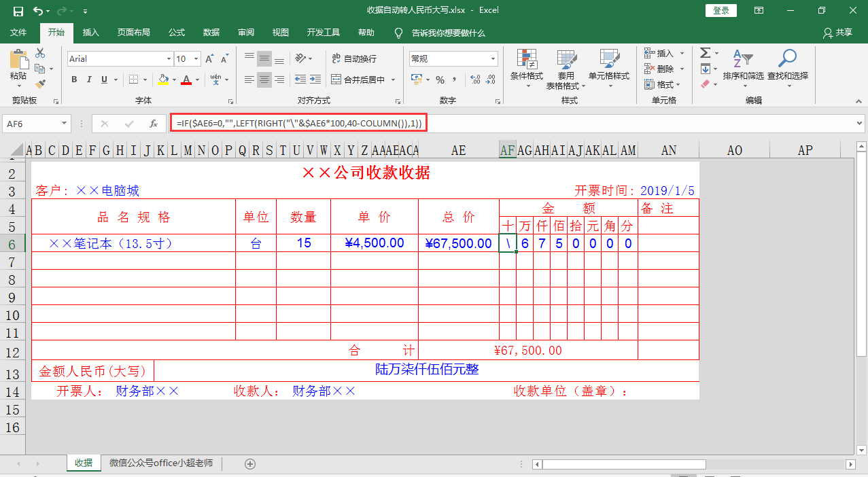Open the 文件 File menu
868x477 pixels.
tap(18, 33)
